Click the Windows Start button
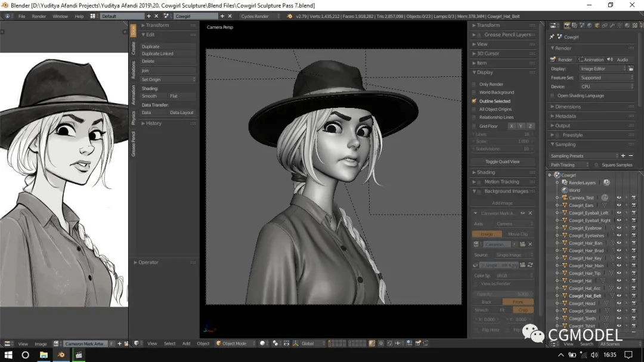 (8, 355)
